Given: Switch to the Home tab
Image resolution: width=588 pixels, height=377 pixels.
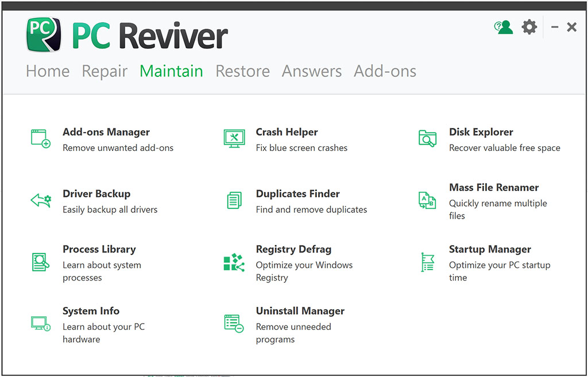Looking at the screenshot, I should pos(48,71).
